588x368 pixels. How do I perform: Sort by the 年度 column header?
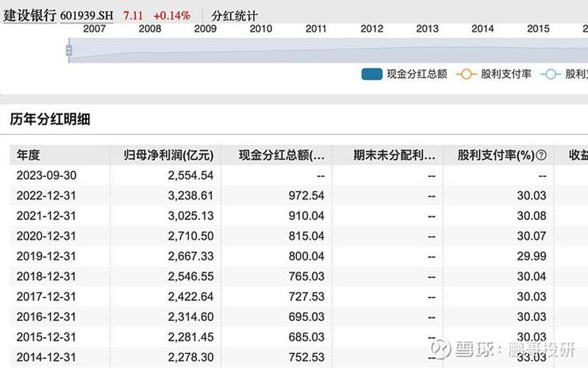click(x=28, y=155)
